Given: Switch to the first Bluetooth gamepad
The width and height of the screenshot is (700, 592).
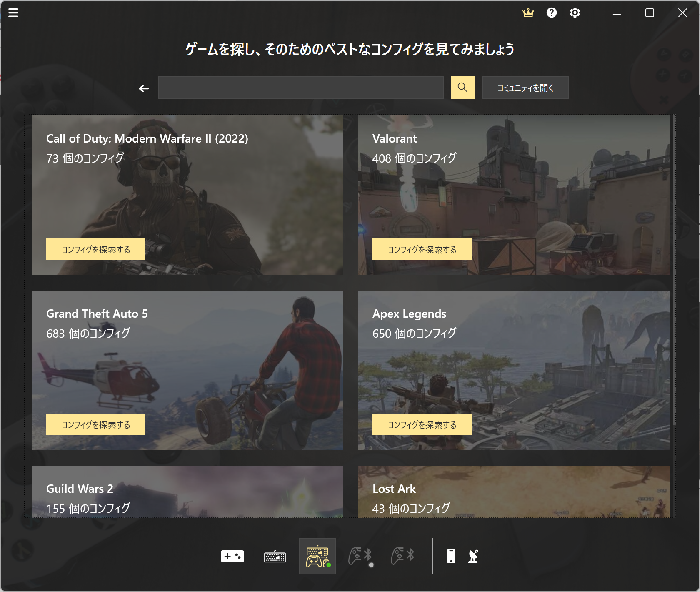Looking at the screenshot, I should coord(359,556).
